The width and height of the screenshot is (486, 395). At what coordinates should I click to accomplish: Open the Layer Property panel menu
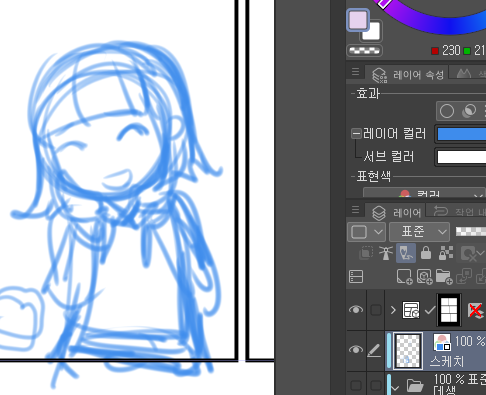pos(355,71)
